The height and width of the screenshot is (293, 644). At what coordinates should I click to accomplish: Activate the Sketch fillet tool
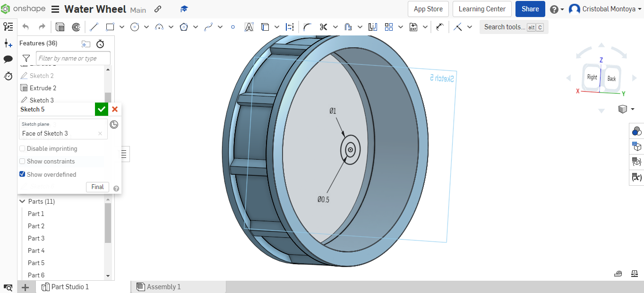coord(308,27)
